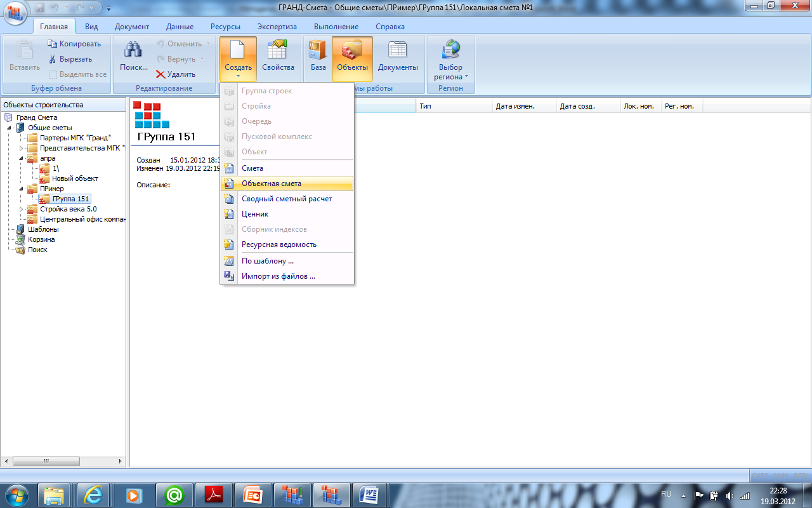This screenshot has width=812, height=508.
Task: Sort by Дата измен. column header
Action: 525,106
